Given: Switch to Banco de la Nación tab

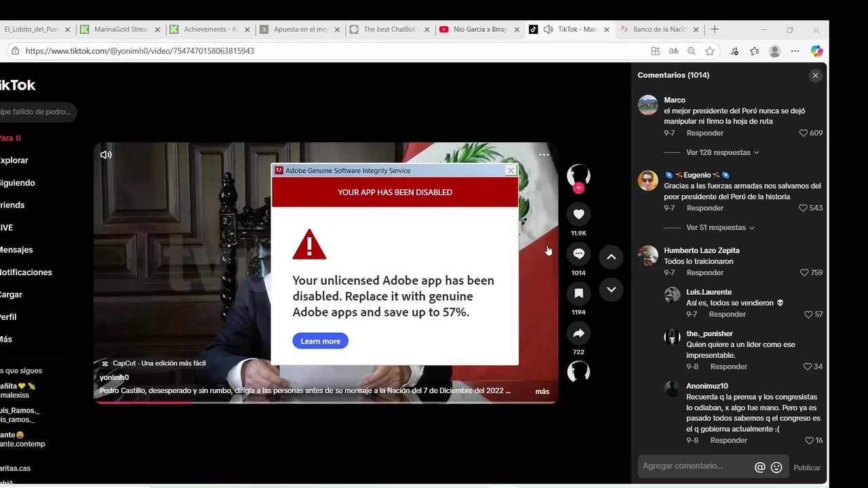Looking at the screenshot, I should [657, 30].
